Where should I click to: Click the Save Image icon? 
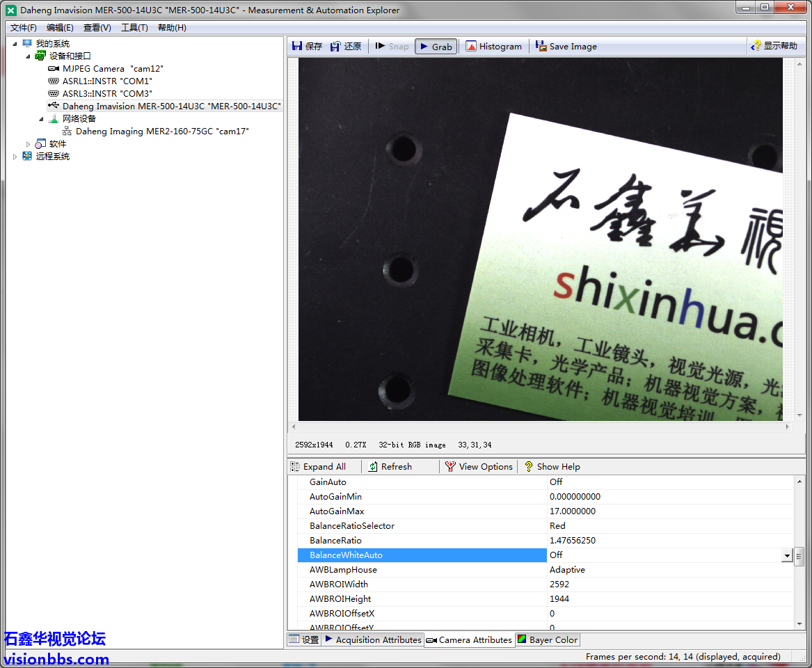(541, 47)
